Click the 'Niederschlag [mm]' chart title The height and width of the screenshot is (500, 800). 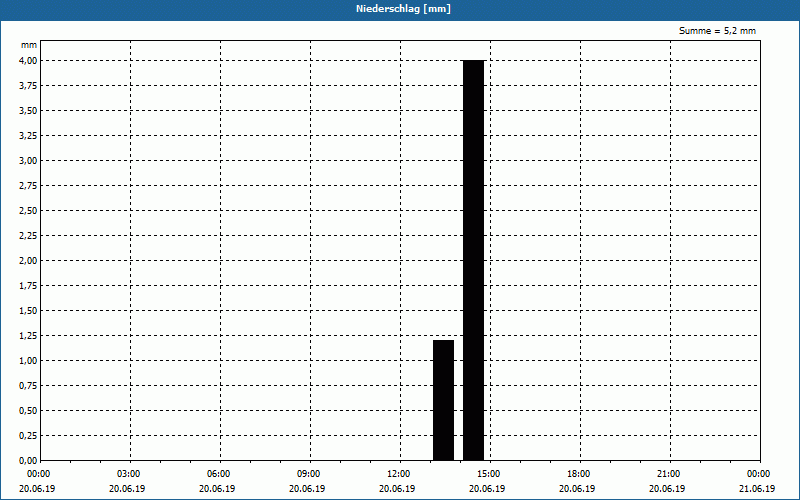click(x=403, y=9)
